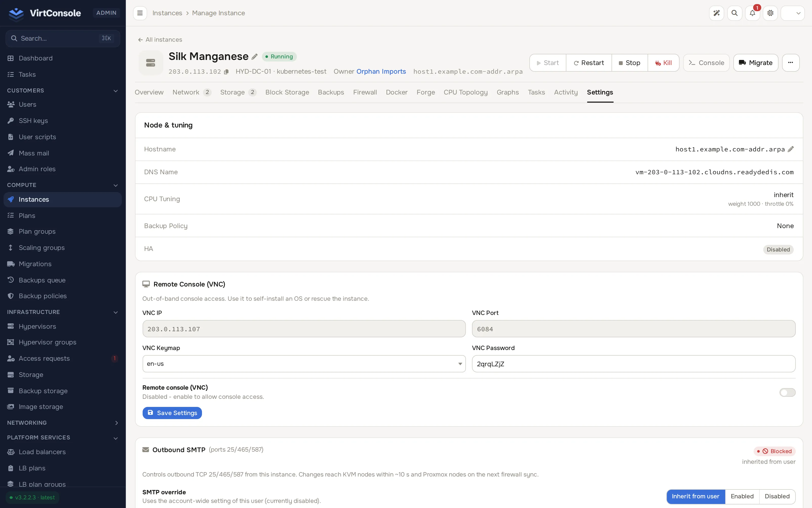Focus the sidebar Search box
The width and height of the screenshot is (812, 508).
coord(63,38)
